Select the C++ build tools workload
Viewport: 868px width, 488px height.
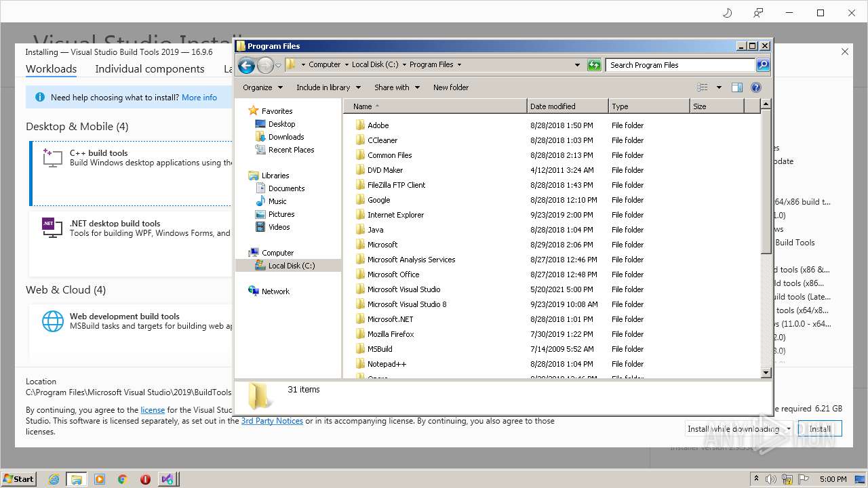coord(132,173)
